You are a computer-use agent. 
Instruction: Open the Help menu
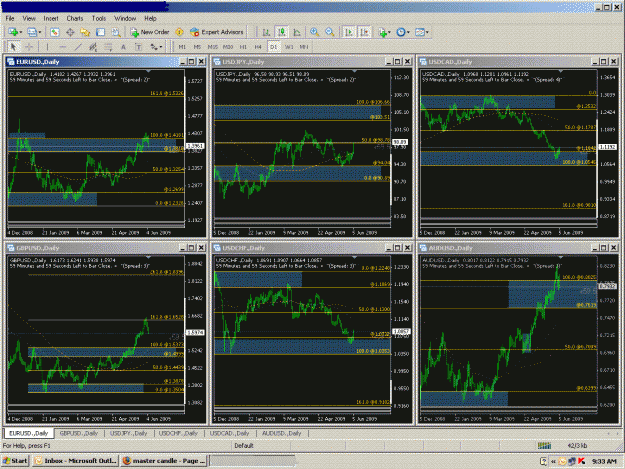pyautogui.click(x=150, y=18)
